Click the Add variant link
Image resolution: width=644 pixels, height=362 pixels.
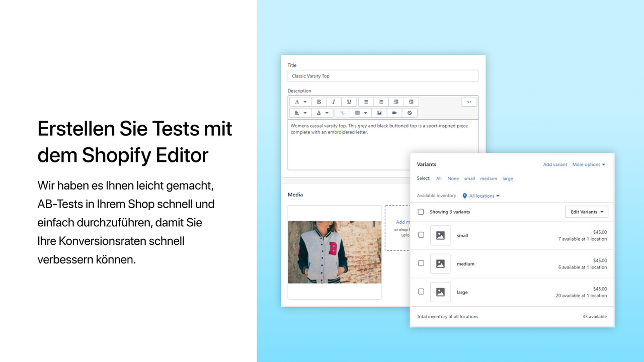555,164
